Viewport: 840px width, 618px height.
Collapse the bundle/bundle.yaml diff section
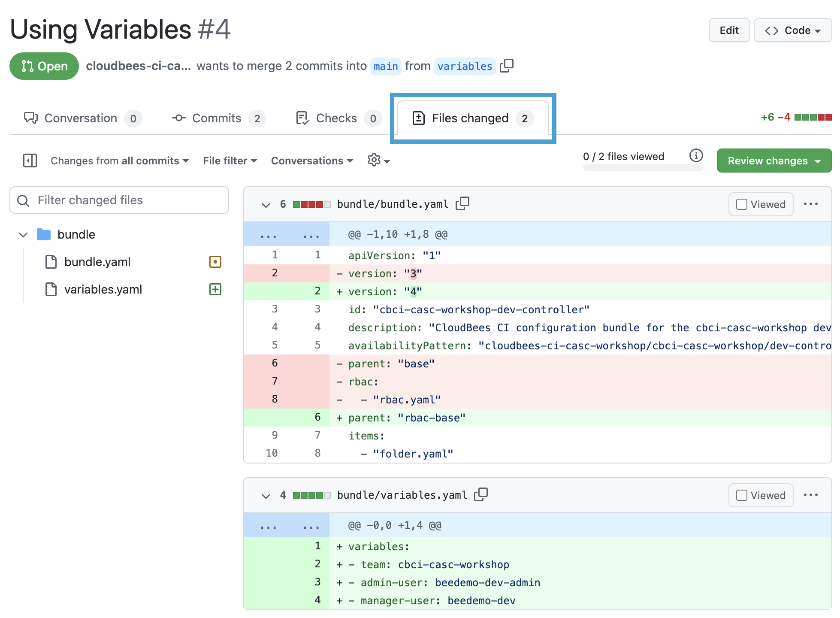(266, 205)
